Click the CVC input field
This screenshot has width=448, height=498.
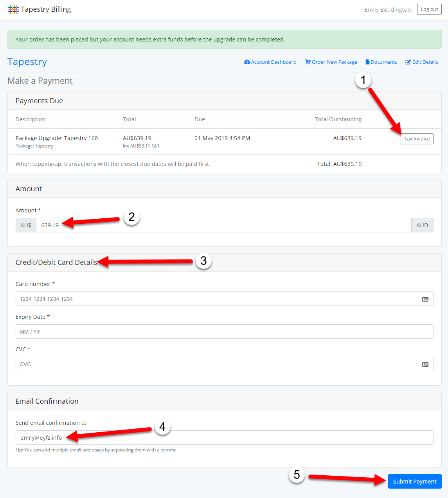coord(217,364)
